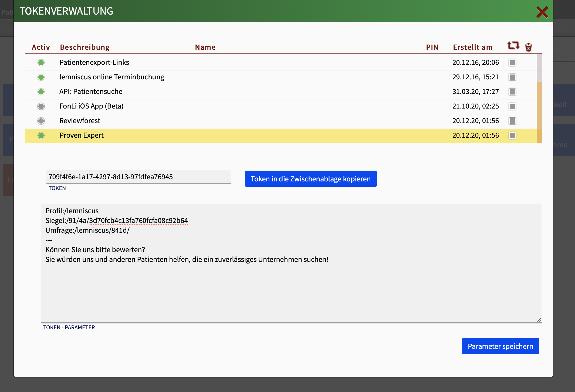Click the date 20.12.16, 20:06 cell
This screenshot has height=392, width=575.
475,62
